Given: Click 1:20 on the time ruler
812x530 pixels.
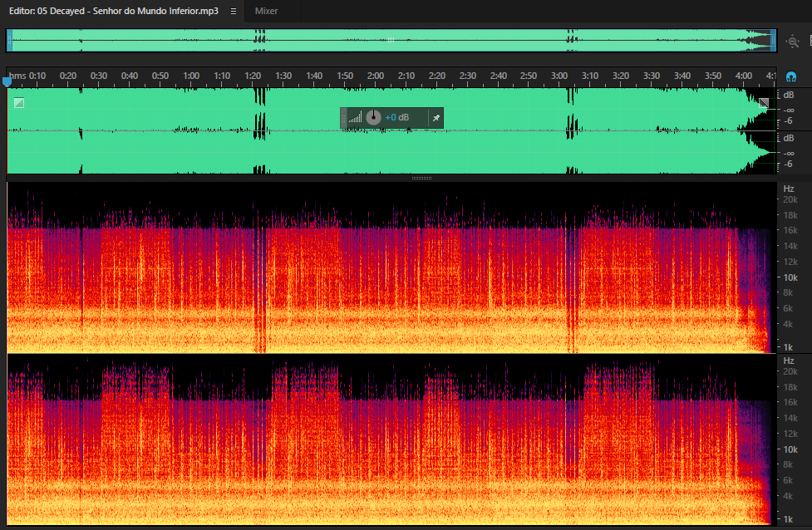Looking at the screenshot, I should pyautogui.click(x=252, y=76).
